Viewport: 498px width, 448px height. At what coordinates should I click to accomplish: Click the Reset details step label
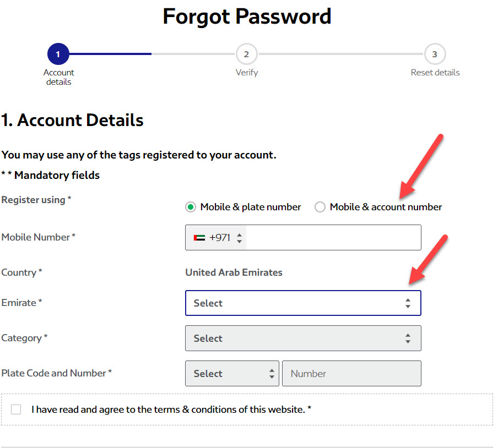[x=435, y=73]
